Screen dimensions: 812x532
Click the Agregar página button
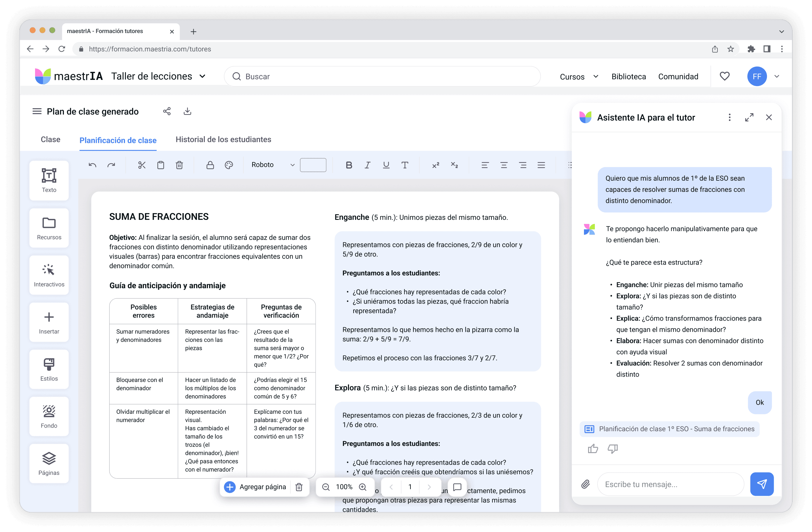255,487
